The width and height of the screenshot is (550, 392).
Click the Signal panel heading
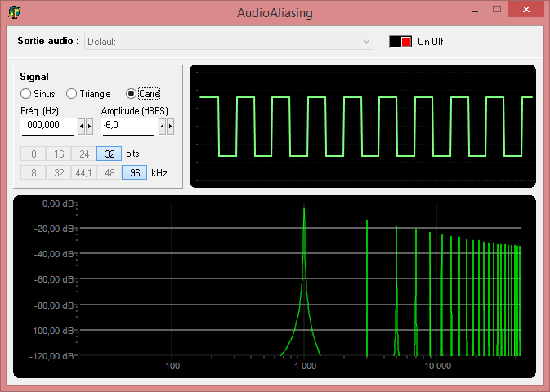tap(34, 77)
